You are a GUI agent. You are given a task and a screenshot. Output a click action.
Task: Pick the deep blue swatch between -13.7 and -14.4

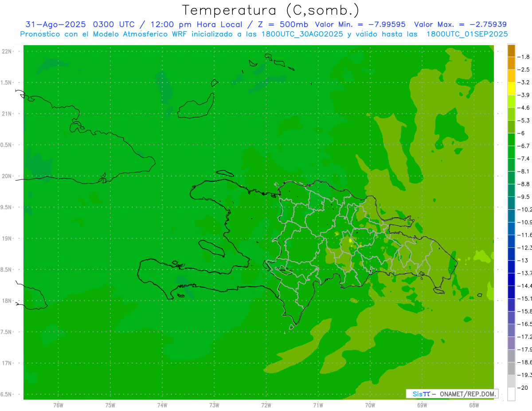[x=511, y=279]
